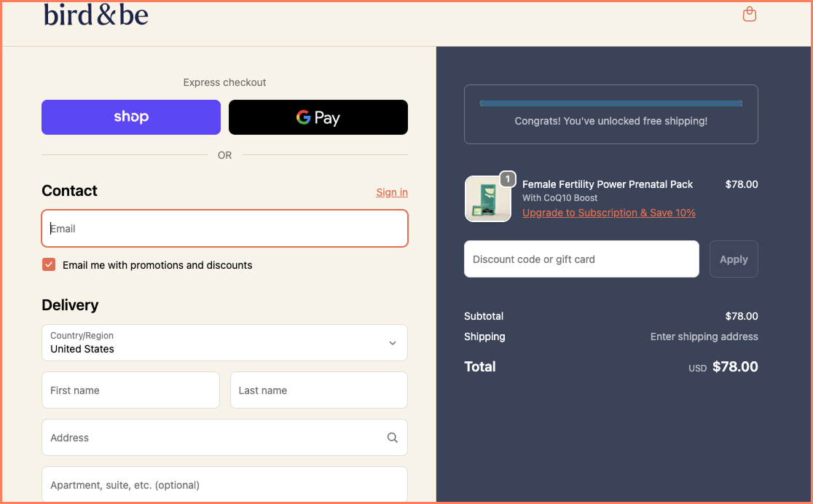This screenshot has height=504, width=813.
Task: Open the Country/Region dropdown
Action: (224, 342)
